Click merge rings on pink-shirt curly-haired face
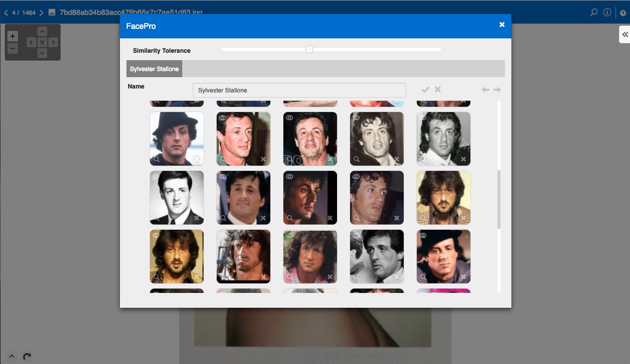630x364 pixels. tap(289, 235)
